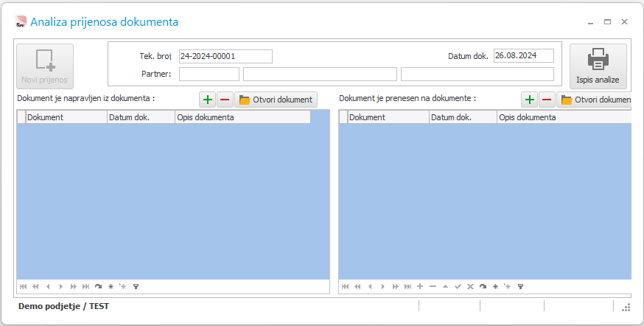Open filter in left grid navigator
The image size is (644, 326).
pyautogui.click(x=136, y=286)
